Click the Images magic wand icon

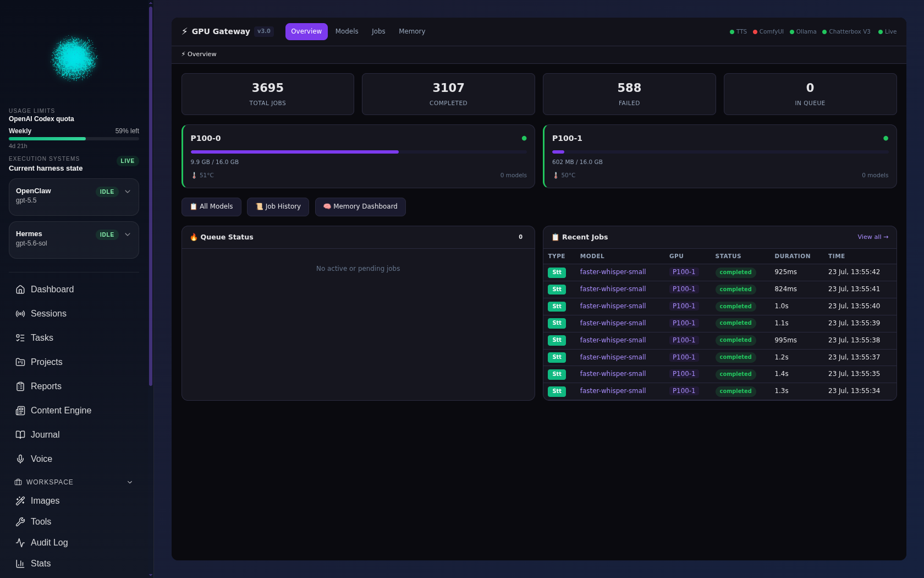(20, 501)
